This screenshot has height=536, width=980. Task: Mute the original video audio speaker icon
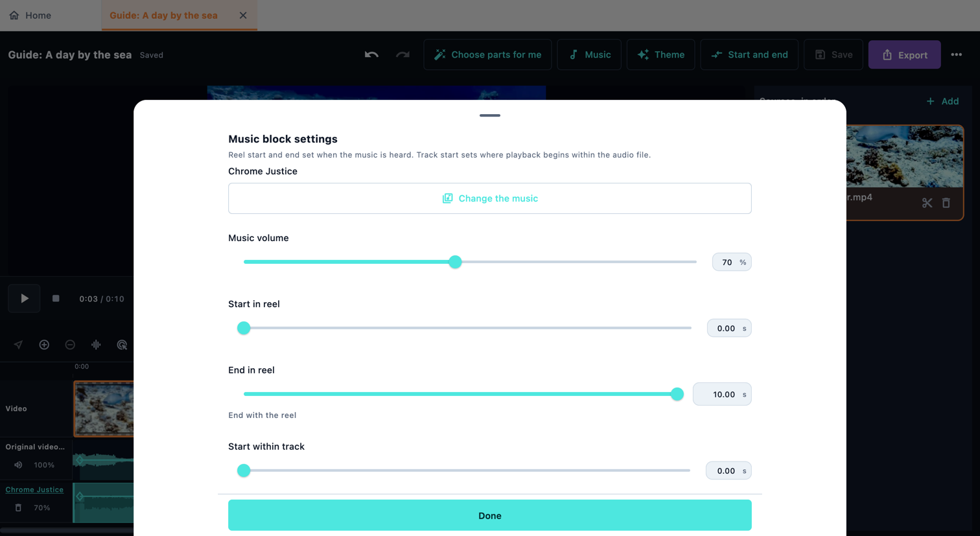[x=18, y=465]
